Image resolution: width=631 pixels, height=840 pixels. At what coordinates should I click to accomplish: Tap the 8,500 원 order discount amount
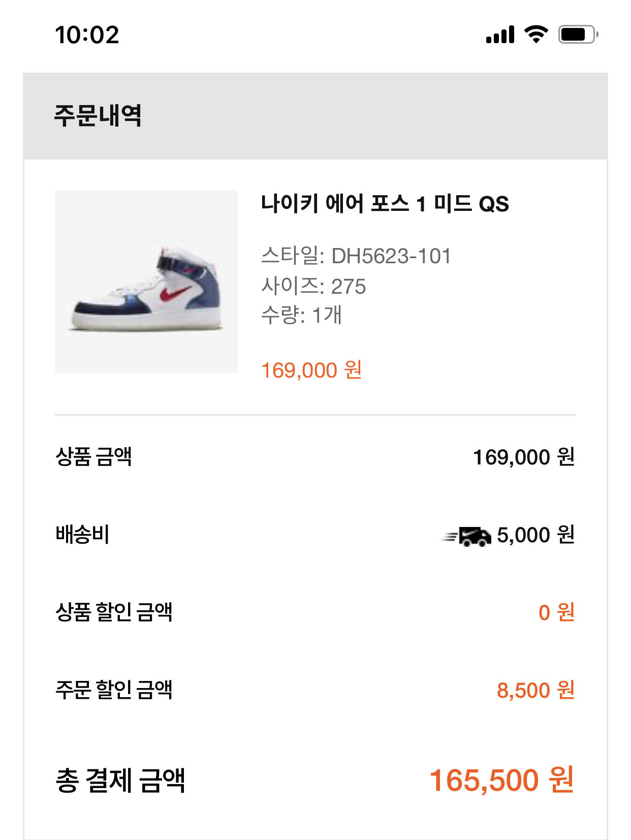click(x=535, y=690)
